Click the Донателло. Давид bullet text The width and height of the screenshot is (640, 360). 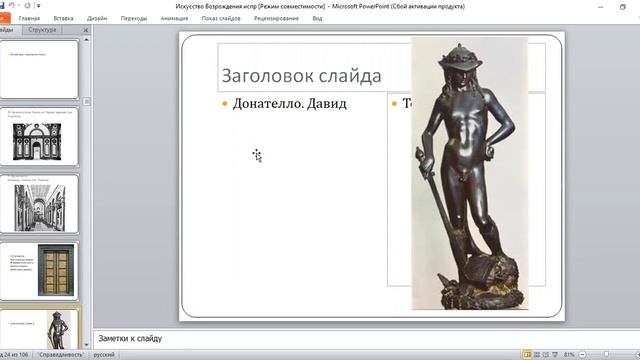(289, 104)
